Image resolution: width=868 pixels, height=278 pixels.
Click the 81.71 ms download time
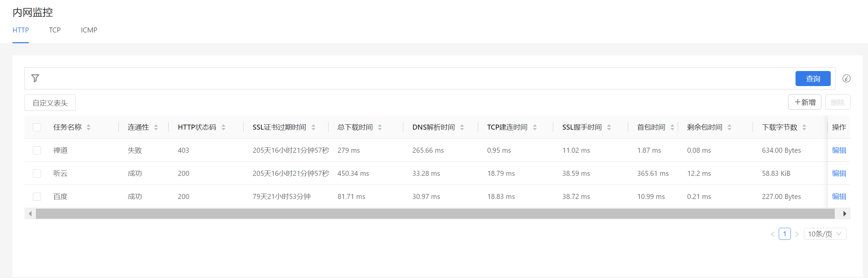point(351,197)
